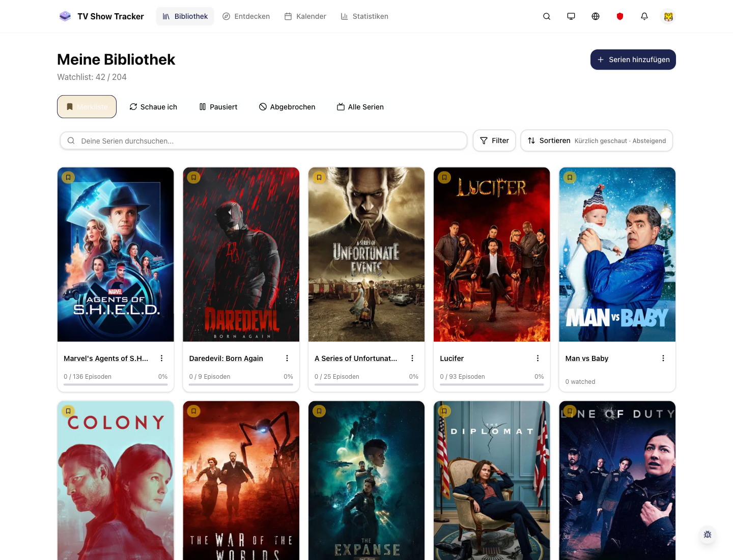Toggle the bookmark on the Lucifer poster
Screen dimensions: 733x560
point(444,177)
